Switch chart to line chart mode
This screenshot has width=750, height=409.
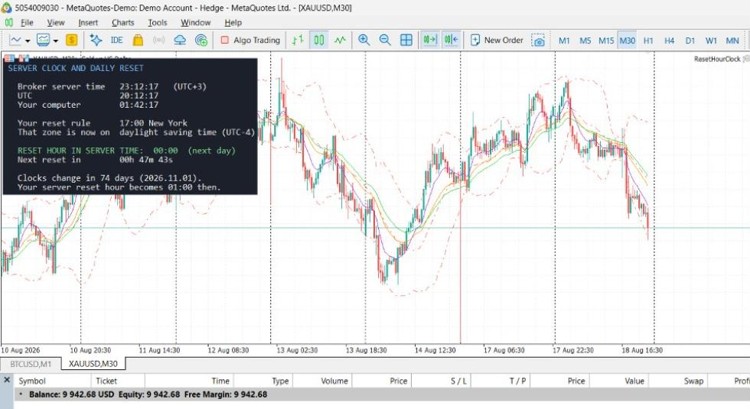click(x=340, y=40)
